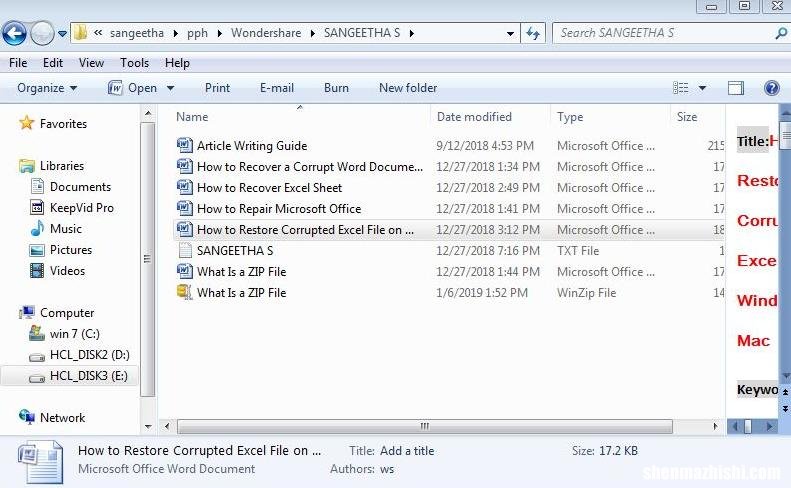
Task: Open the Tools menu
Action: (x=135, y=63)
